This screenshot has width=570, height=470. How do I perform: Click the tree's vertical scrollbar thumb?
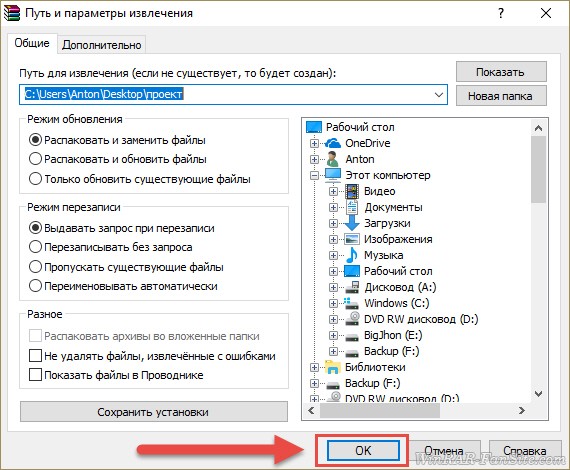coord(538,169)
